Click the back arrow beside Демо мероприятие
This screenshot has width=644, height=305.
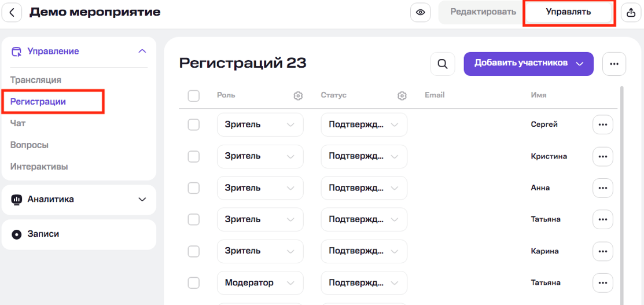[x=12, y=12]
